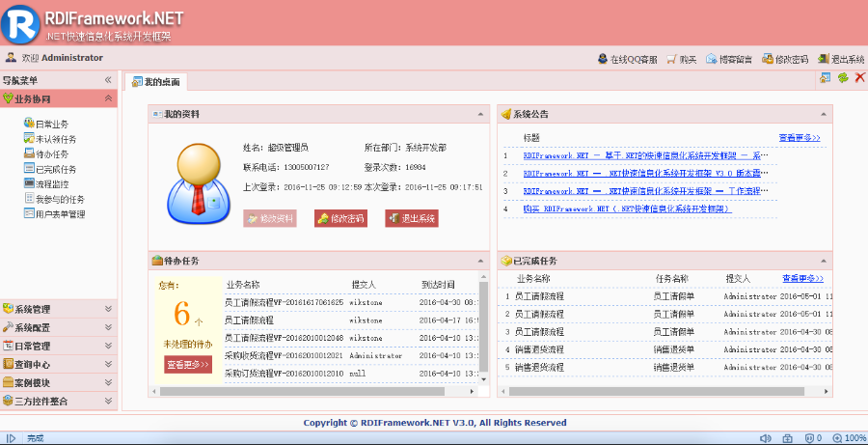868x445 pixels.
Task: Click the status bar zoom 100% control
Action: click(x=849, y=438)
